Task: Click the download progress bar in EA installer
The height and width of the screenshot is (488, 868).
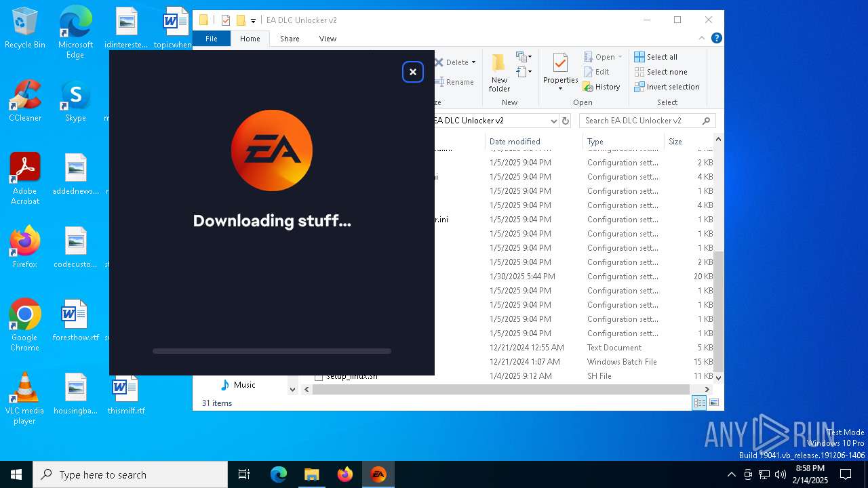Action: click(x=272, y=351)
